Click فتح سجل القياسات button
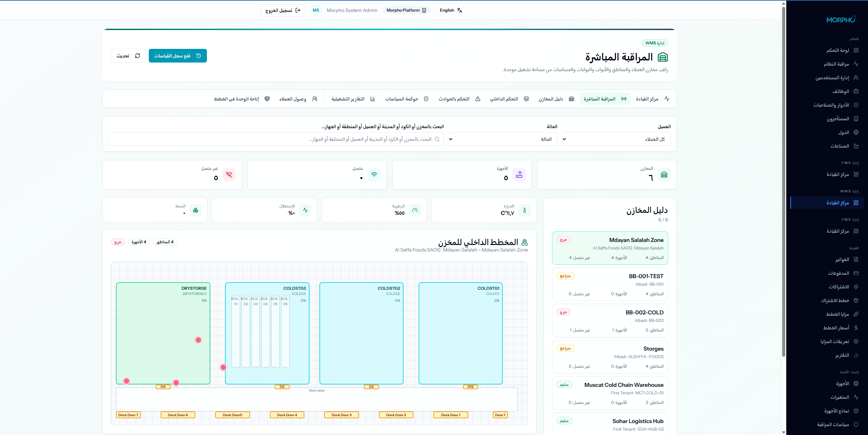 coord(177,56)
